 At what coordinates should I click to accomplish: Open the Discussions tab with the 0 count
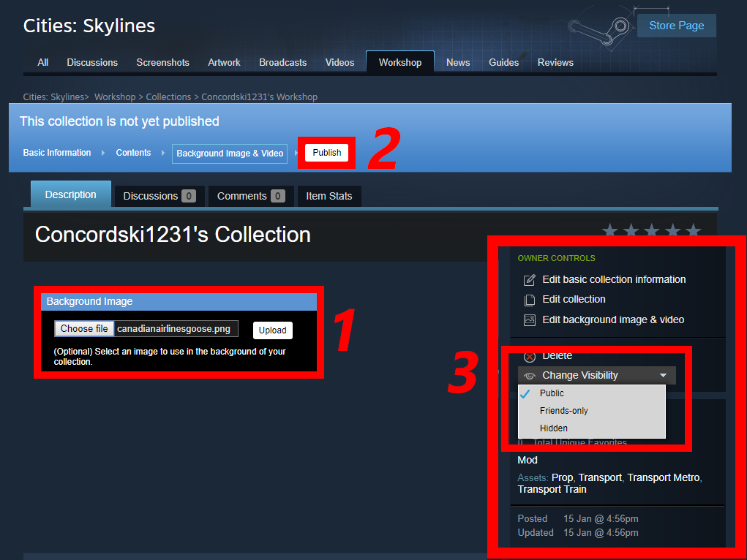point(159,196)
